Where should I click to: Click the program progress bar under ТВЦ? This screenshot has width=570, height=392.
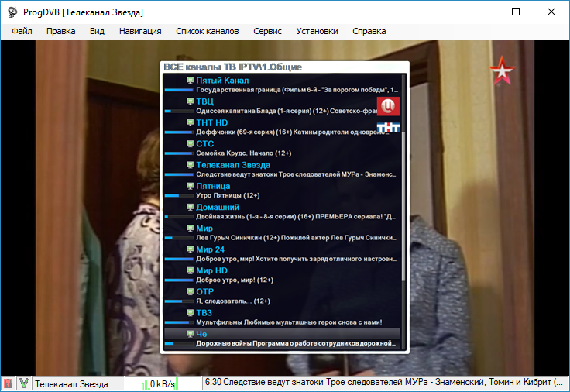(178, 112)
